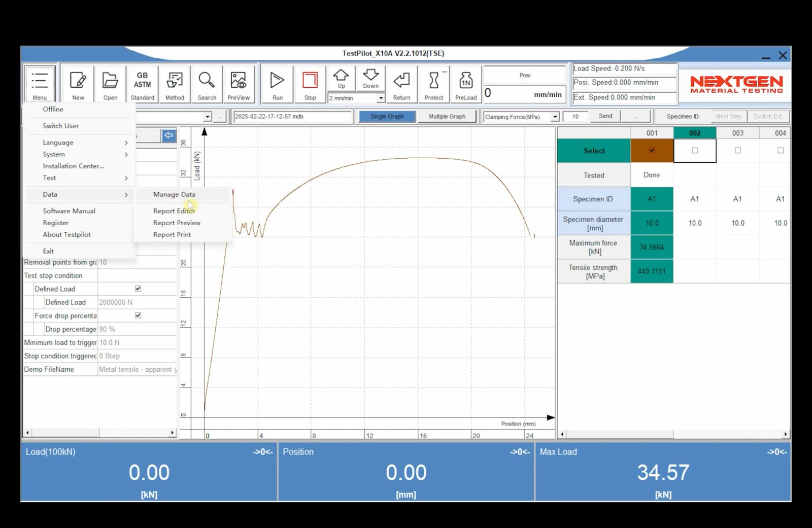Check the Select checkbox for specimen 002
Image resolution: width=812 pixels, height=528 pixels.
(x=695, y=151)
